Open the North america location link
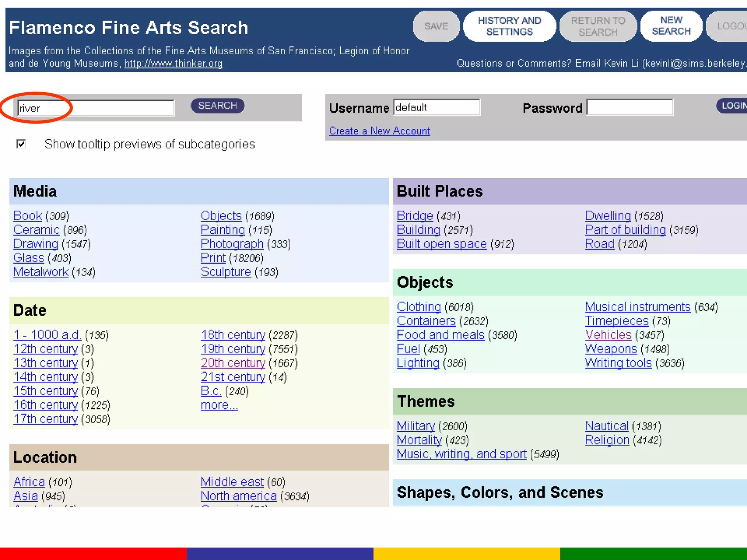 (x=239, y=496)
